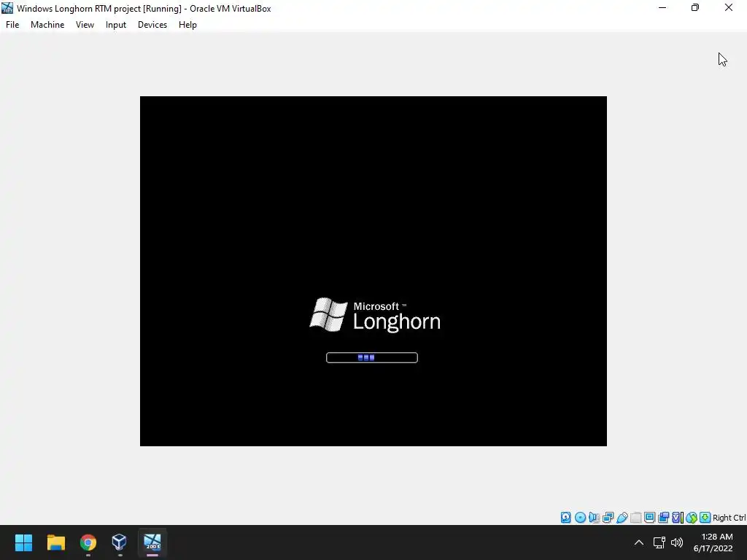Click the CPU virtualization status icon
The image size is (747, 560).
pos(677,518)
